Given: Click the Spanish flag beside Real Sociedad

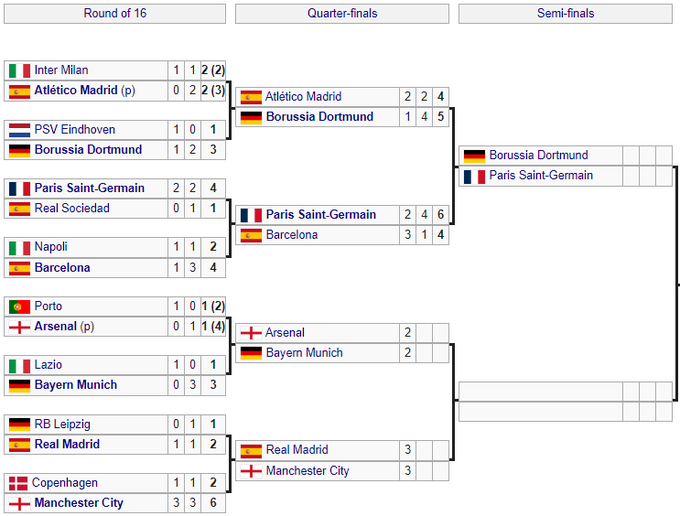Looking at the screenshot, I should pos(19,209).
